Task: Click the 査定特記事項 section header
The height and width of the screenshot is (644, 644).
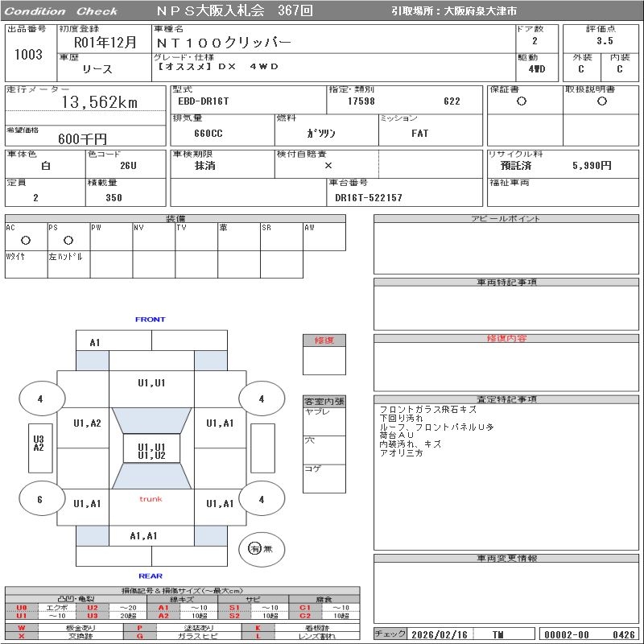Action: click(x=507, y=399)
